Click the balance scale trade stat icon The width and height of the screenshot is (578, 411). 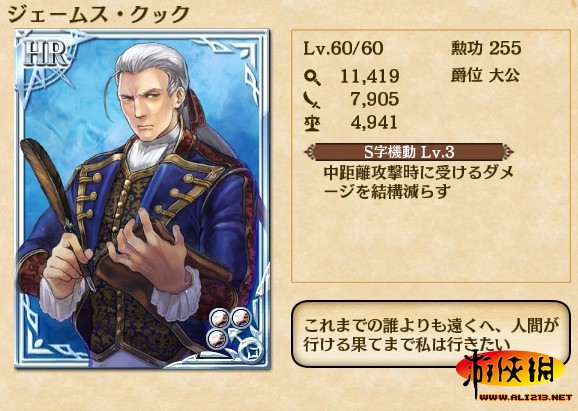pos(312,123)
